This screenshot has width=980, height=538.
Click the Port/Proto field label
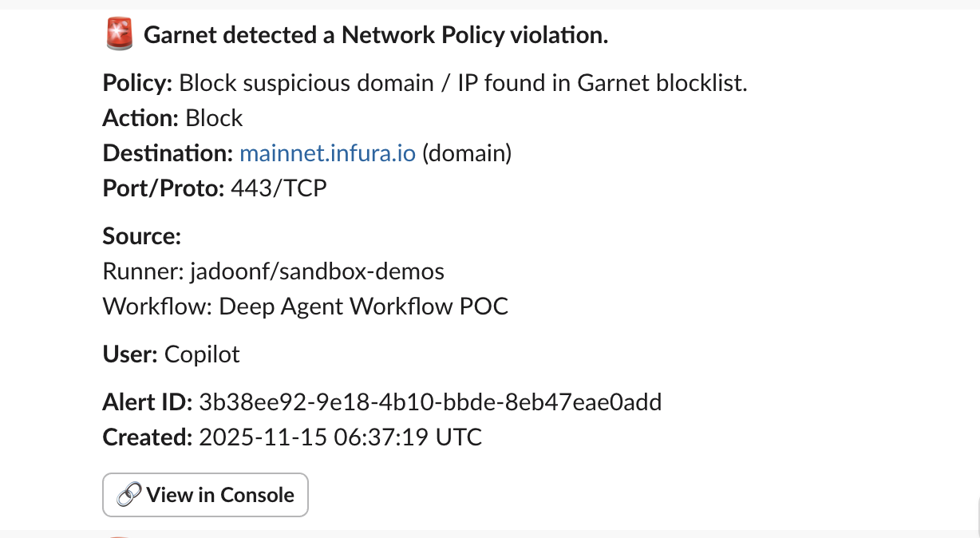[x=160, y=188]
